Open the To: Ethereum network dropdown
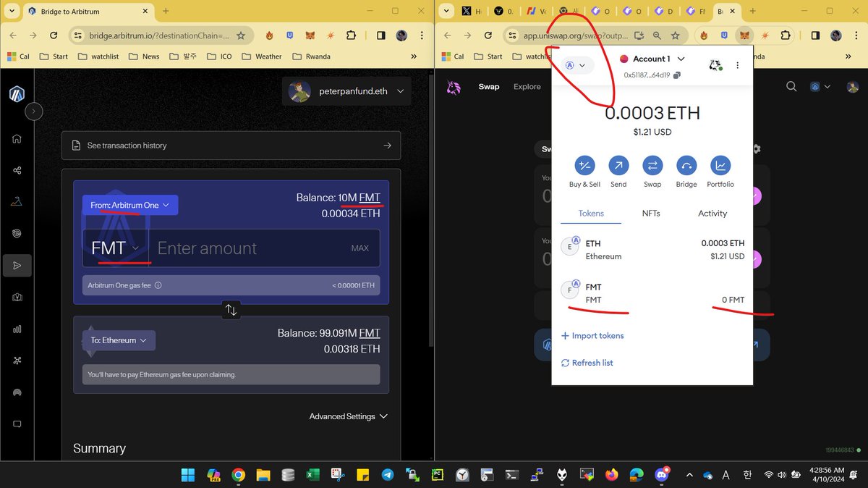Viewport: 868px width, 488px height. 119,340
